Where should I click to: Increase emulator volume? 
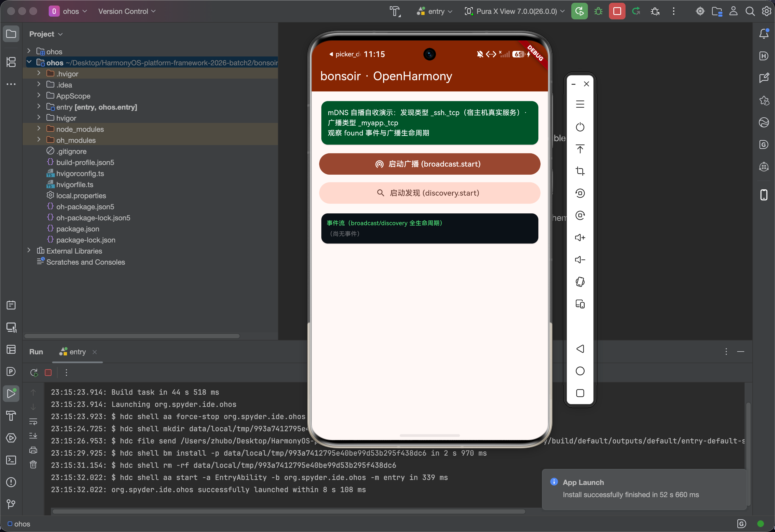(x=580, y=237)
